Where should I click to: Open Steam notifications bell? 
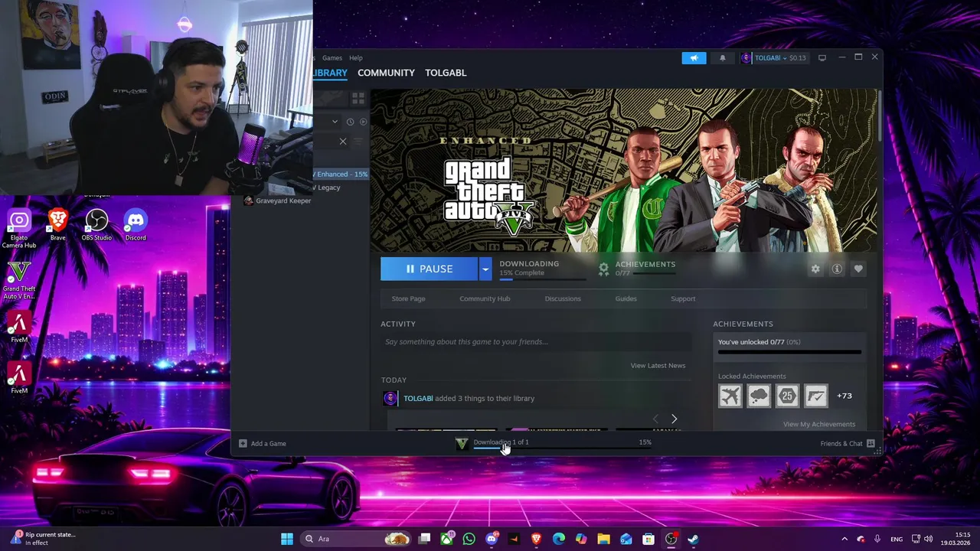coord(722,58)
